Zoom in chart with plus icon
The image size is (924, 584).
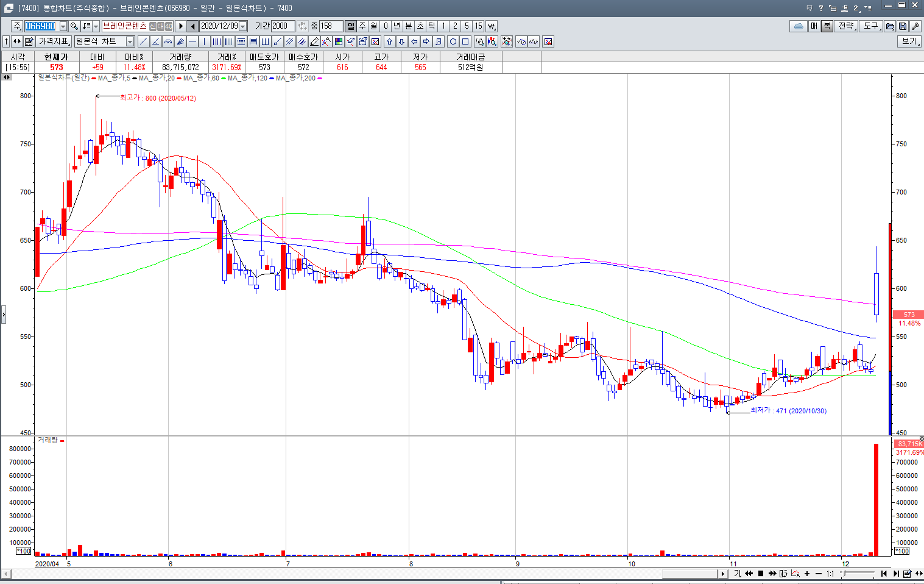807,574
